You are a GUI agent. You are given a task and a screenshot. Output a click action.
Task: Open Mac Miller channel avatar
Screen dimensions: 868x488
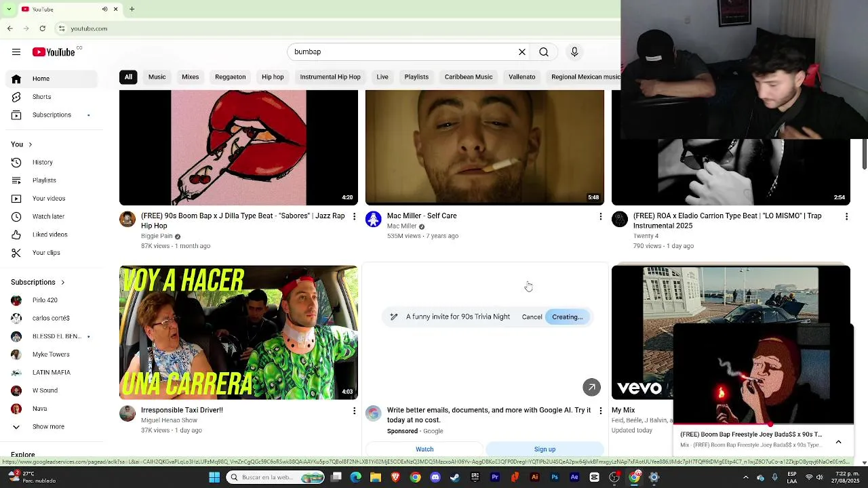(374, 219)
